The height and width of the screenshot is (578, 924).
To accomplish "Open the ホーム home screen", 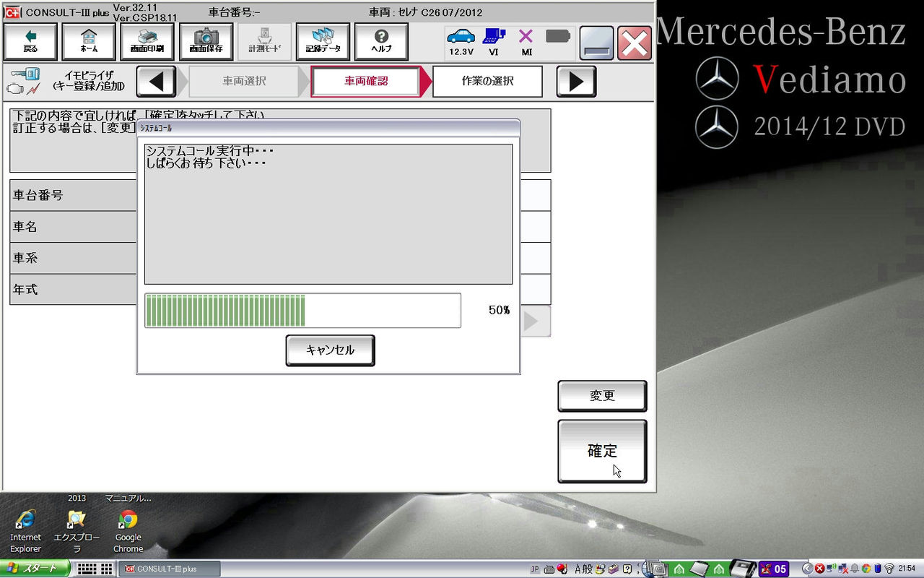I will pos(89,42).
